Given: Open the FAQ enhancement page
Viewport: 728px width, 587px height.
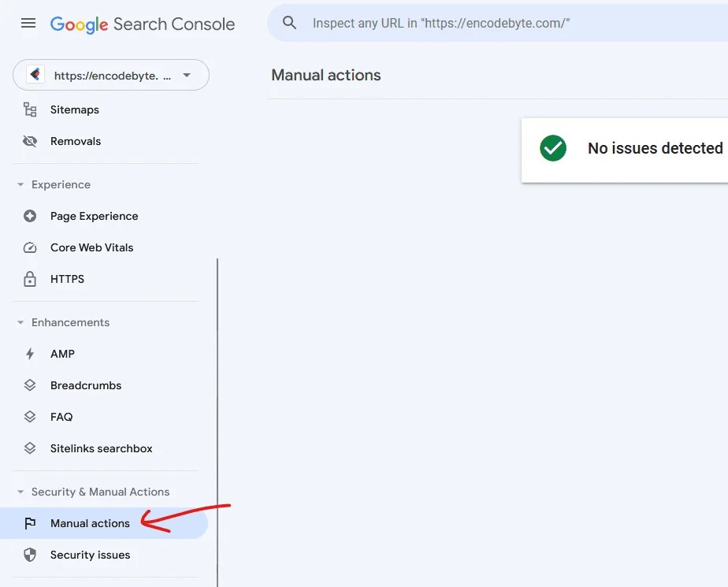Looking at the screenshot, I should (62, 417).
